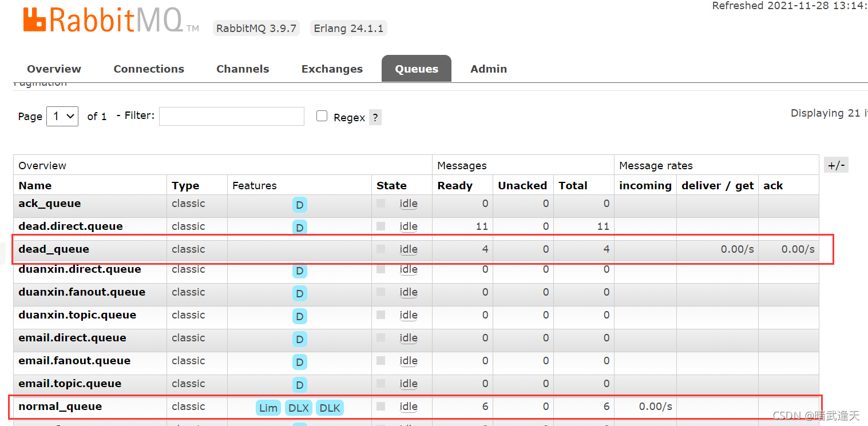
Task: Sort by the Type column header
Action: 185,186
